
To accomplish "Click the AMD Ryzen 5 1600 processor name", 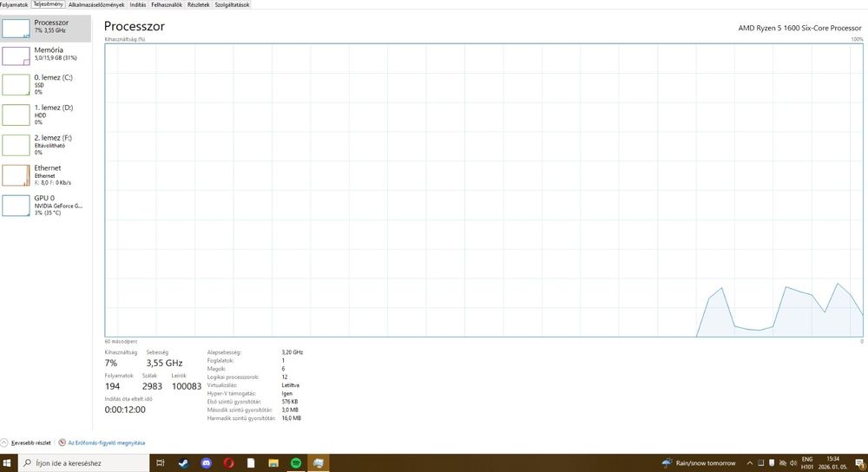I will [799, 29].
